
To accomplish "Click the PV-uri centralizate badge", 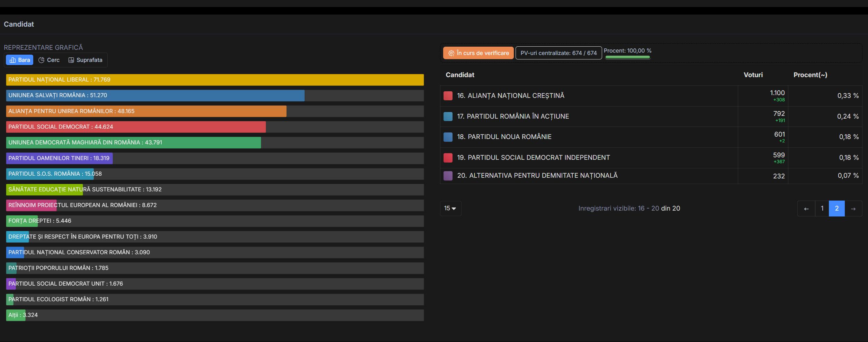I will coord(558,53).
